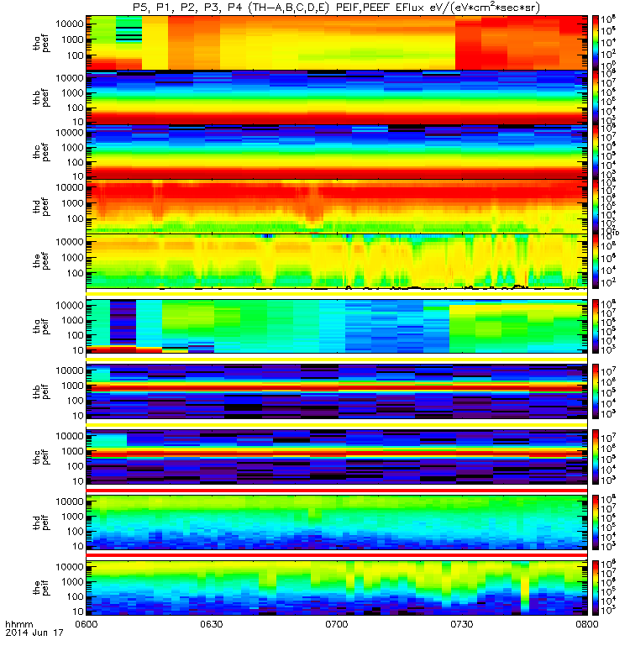Select the 'thb peif' y-axis label

(x=41, y=391)
